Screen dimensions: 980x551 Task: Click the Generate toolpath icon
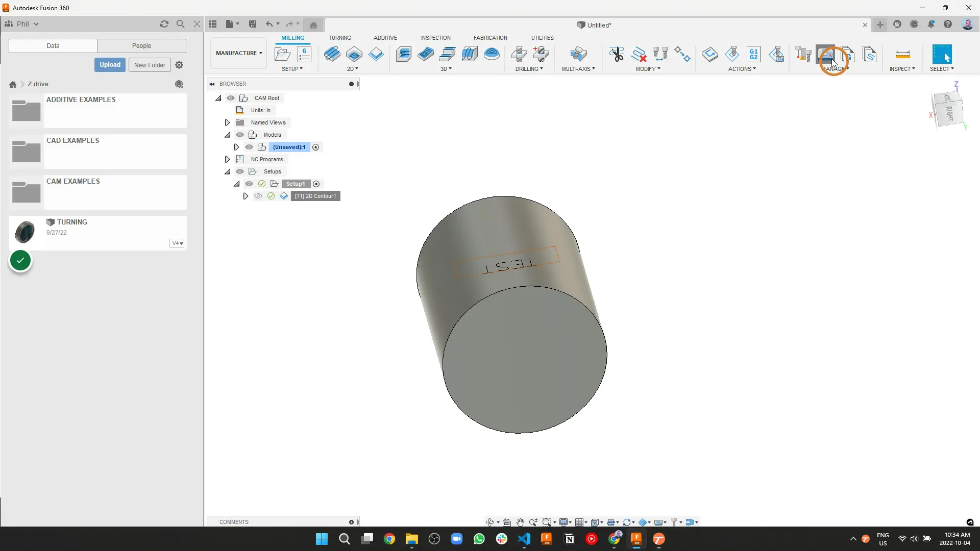tap(709, 54)
